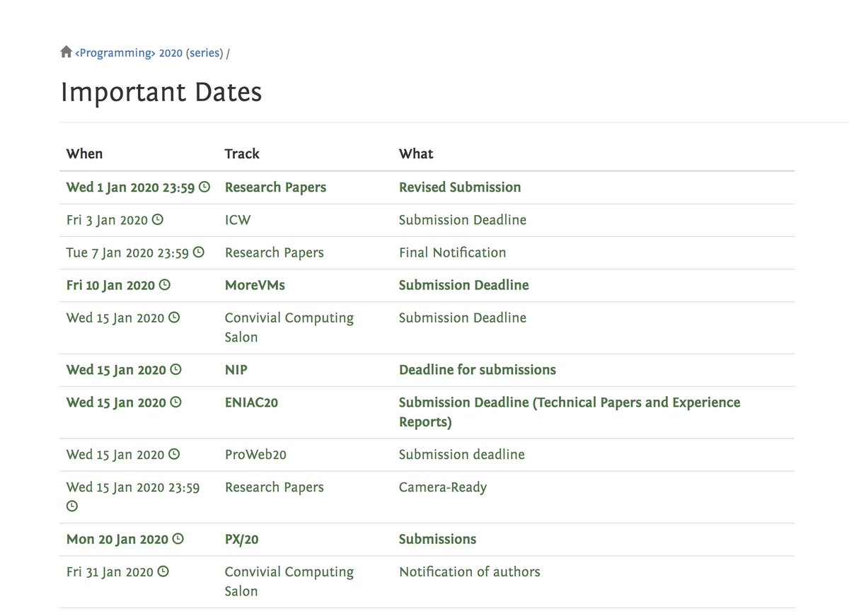Select the date Fri 10 Jan 2020
The image size is (849, 616).
click(x=110, y=285)
